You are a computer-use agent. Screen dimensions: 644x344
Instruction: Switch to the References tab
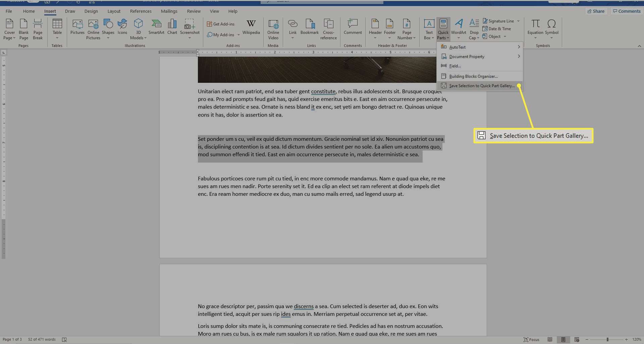point(141,11)
